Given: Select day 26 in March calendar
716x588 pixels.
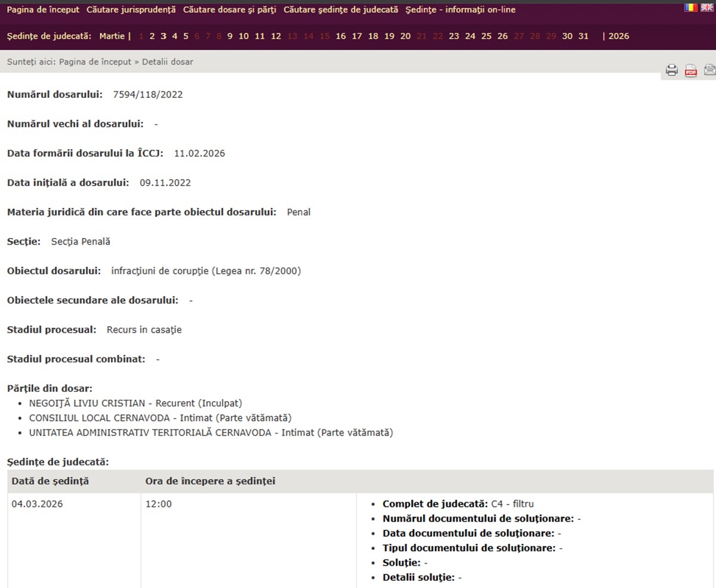Looking at the screenshot, I should coord(502,36).
